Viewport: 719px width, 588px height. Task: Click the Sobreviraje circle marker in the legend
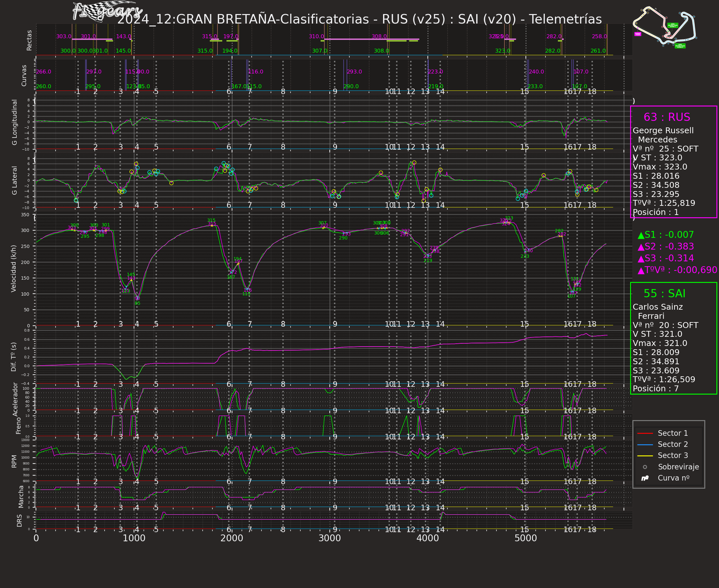click(x=645, y=467)
